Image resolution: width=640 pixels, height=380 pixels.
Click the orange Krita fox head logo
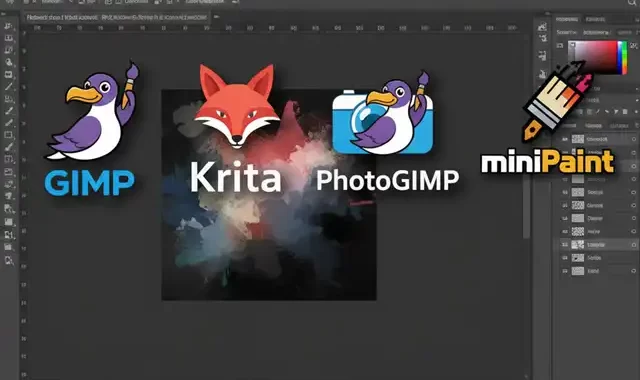[237, 105]
